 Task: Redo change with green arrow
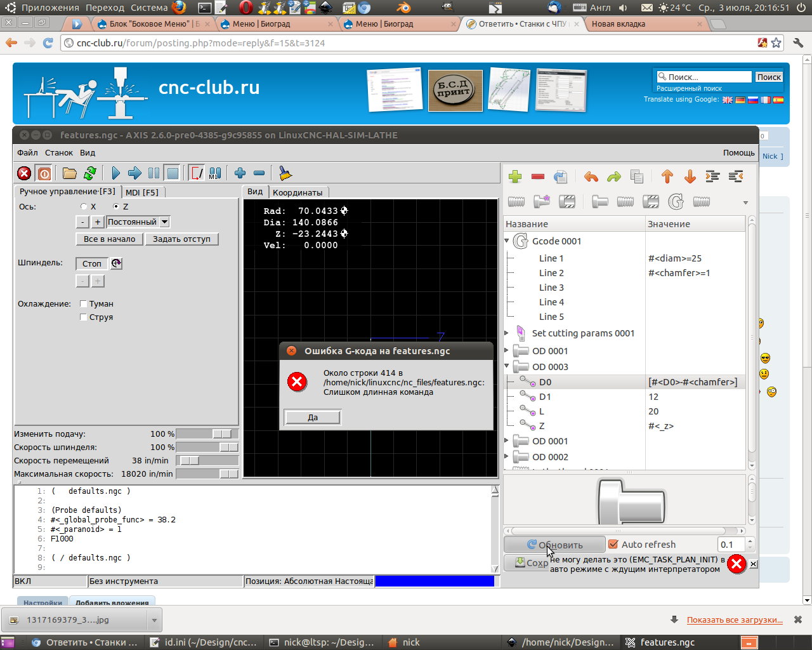point(613,176)
